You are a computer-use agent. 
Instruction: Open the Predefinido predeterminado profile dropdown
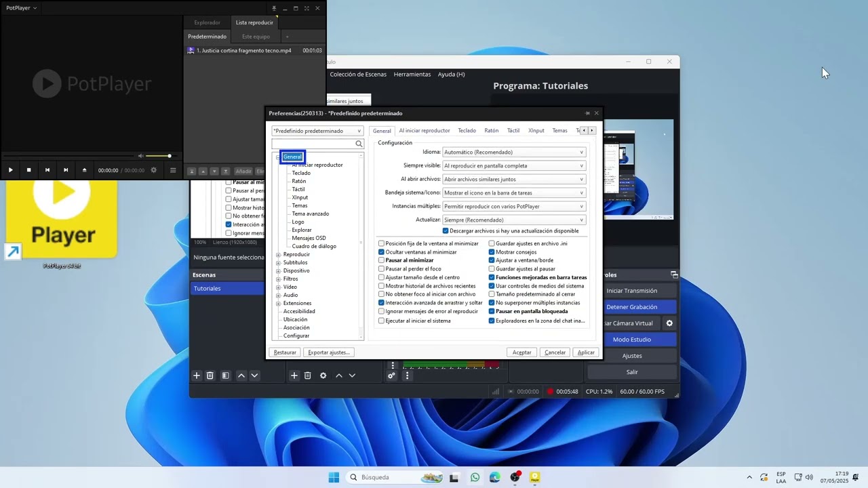317,131
